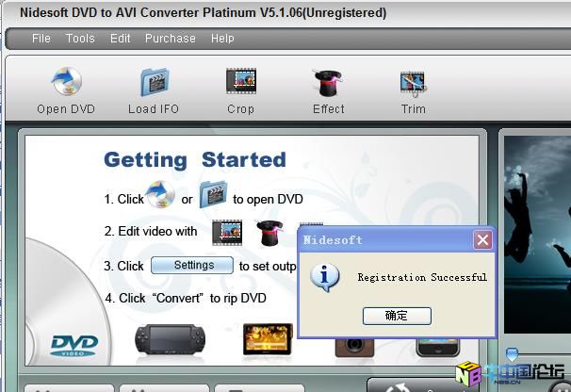Click the DVD Video logo
Image resolution: width=571 pixels, height=392 pixels.
[x=74, y=346]
